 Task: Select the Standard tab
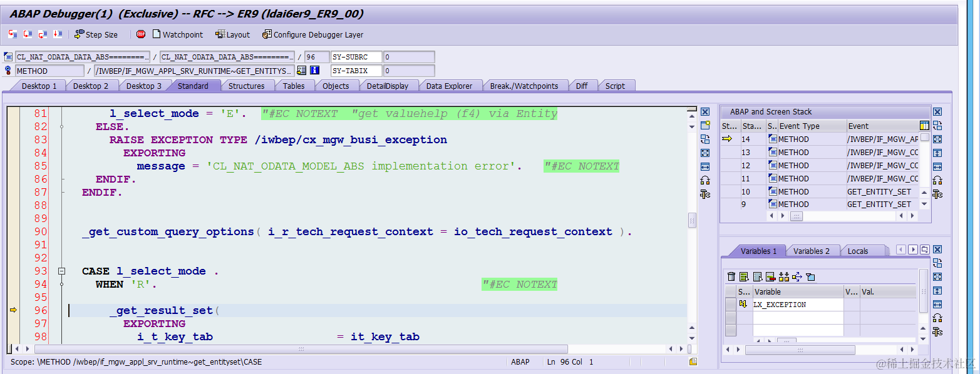coord(193,86)
